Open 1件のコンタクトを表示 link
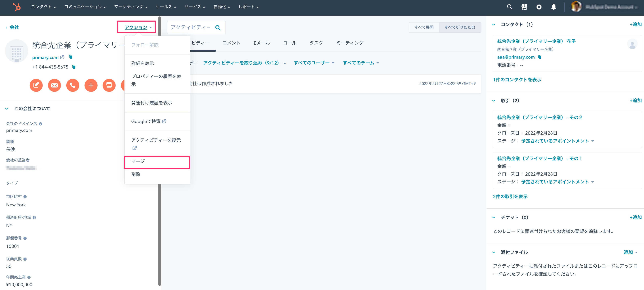The image size is (644, 290). [517, 80]
